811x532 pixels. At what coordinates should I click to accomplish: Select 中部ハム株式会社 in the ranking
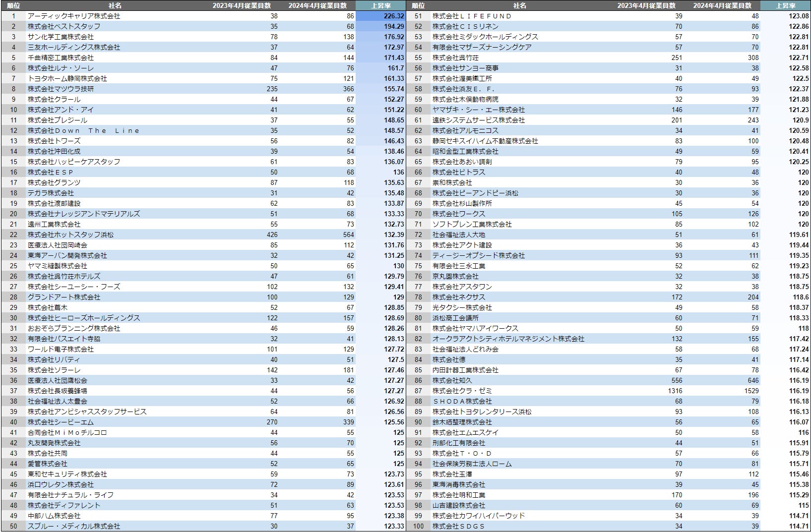click(x=54, y=516)
